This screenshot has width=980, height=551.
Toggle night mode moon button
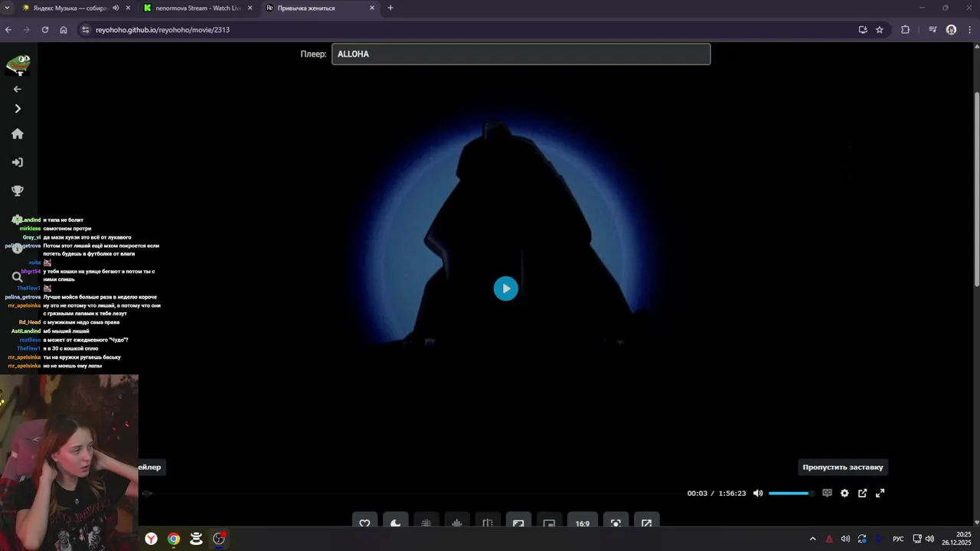click(395, 522)
